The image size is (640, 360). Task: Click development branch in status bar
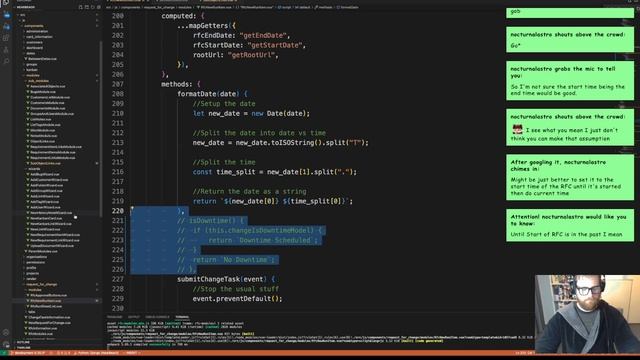(x=29, y=353)
